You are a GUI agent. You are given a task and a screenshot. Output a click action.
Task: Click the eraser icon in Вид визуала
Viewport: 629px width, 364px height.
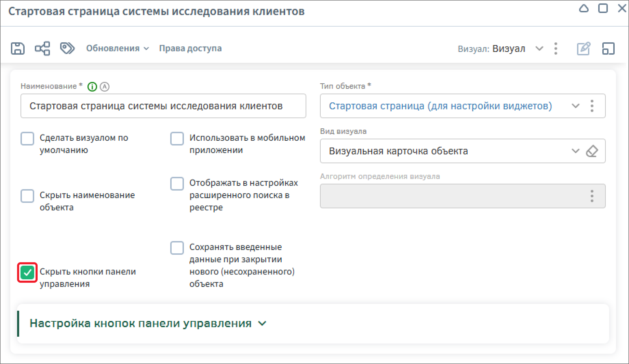(592, 151)
